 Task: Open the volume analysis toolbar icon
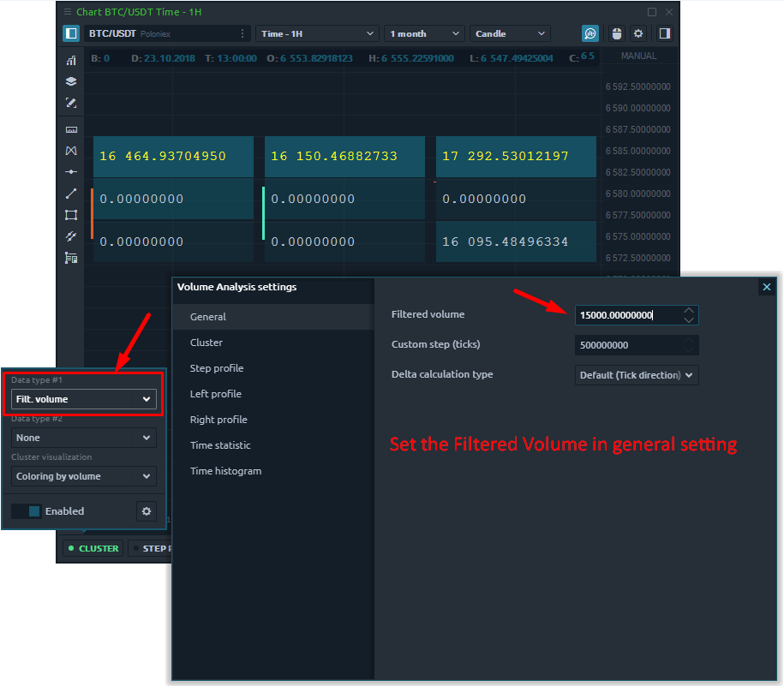coord(590,33)
